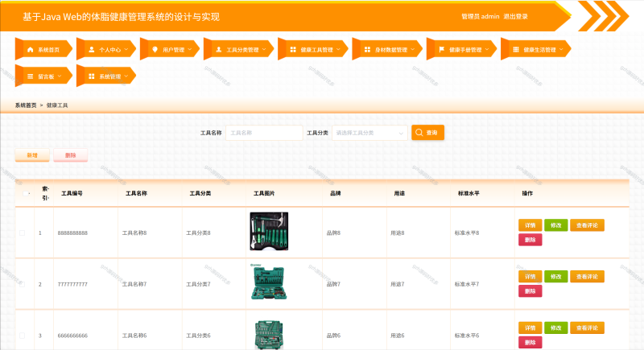This screenshot has width=644, height=350.
Task: Click the 退出登录 link
Action: [x=515, y=16]
